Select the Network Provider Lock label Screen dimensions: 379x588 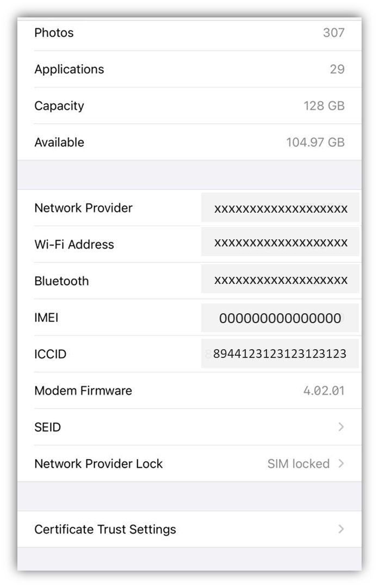click(98, 463)
